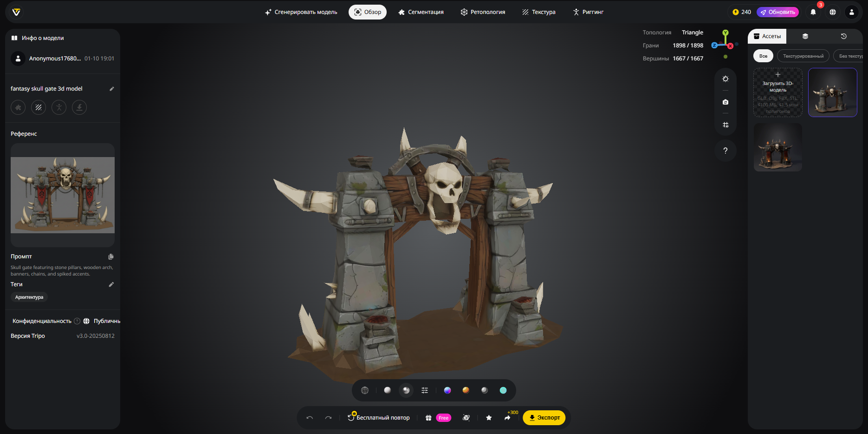This screenshot has width=868, height=434.
Task: Go to the Сегментация tab
Action: (421, 12)
